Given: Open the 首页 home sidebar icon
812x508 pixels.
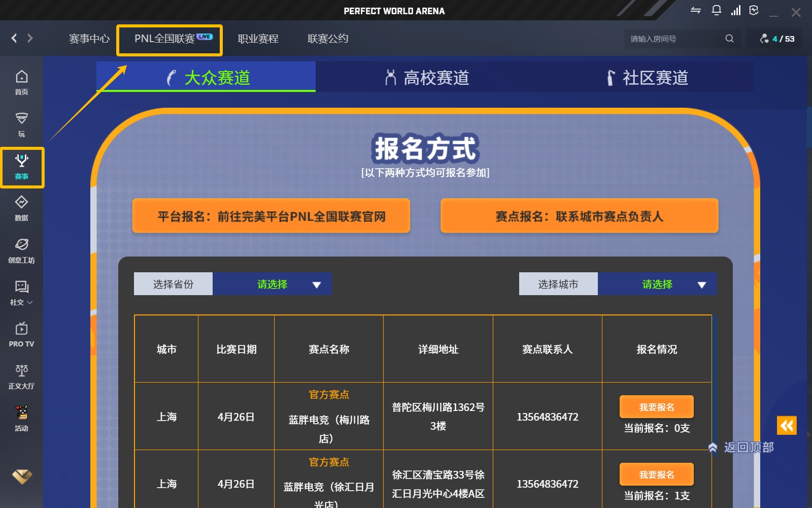Looking at the screenshot, I should pyautogui.click(x=21, y=82).
